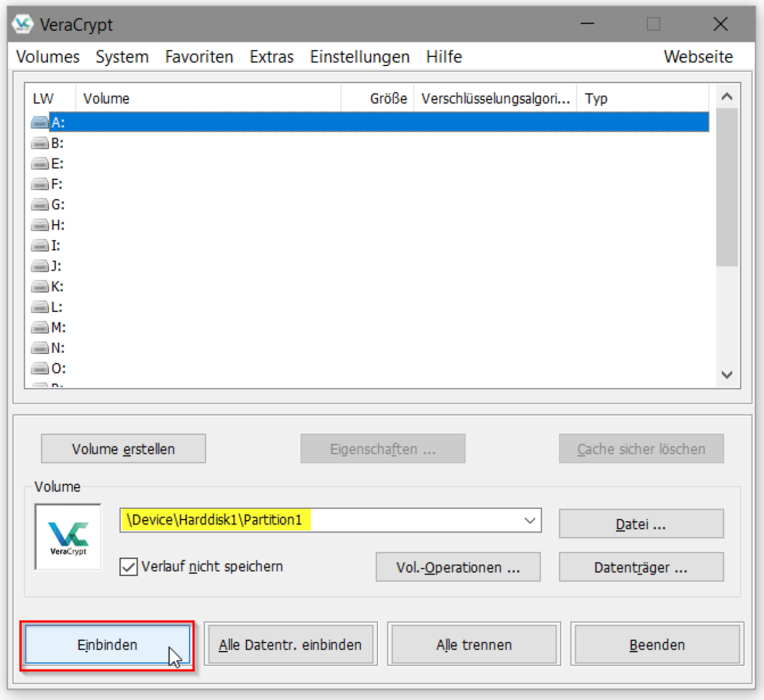Click the drive list scroll-up arrow
The width and height of the screenshot is (764, 700).
[x=726, y=97]
